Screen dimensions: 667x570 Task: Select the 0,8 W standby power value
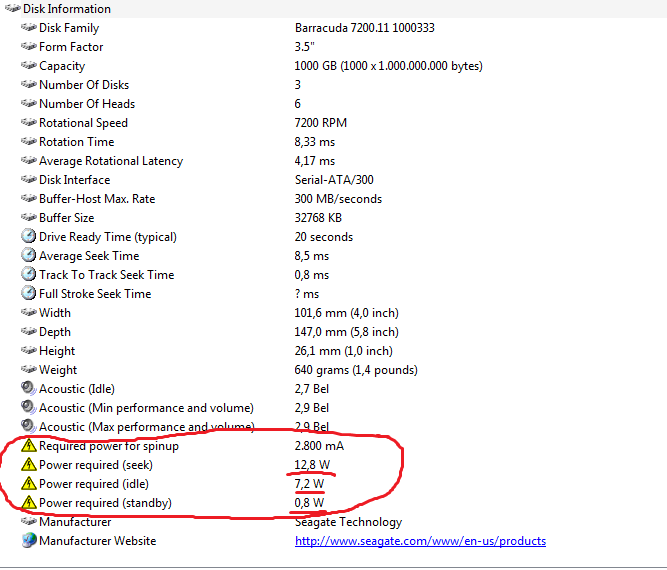tap(309, 503)
